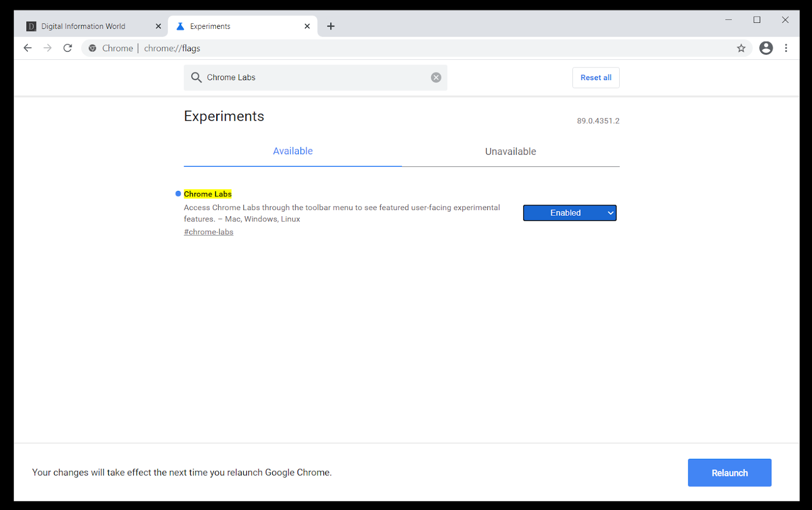
Task: Click the Chrome logo icon in the omnibox
Action: [92, 48]
